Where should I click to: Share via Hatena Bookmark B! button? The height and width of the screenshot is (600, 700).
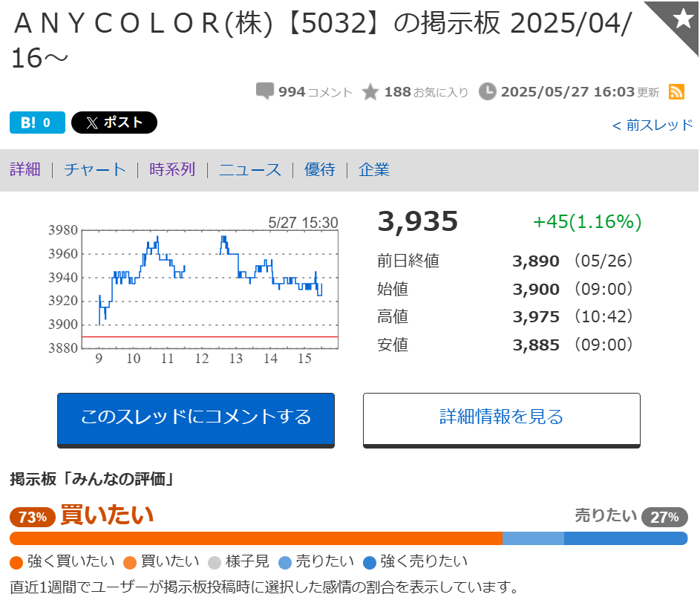[x=38, y=123]
